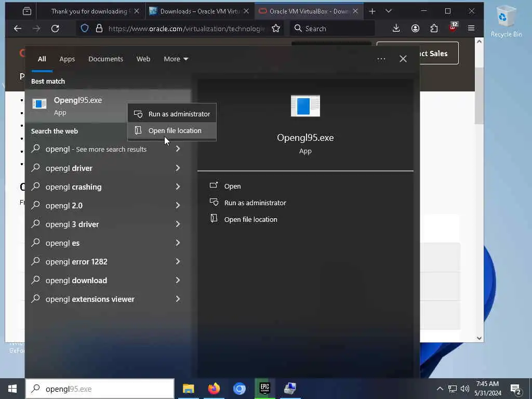The image size is (532, 399).
Task: Click the taskbar search box with opengl95.exe
Action: coord(100,389)
